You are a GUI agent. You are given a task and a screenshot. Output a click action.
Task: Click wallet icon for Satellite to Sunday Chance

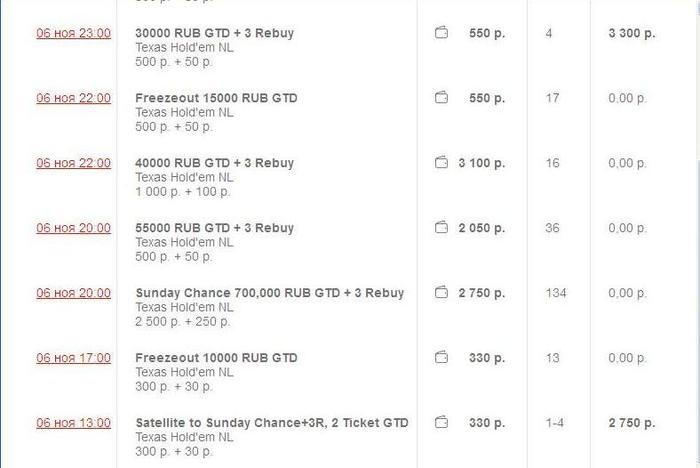[441, 423]
